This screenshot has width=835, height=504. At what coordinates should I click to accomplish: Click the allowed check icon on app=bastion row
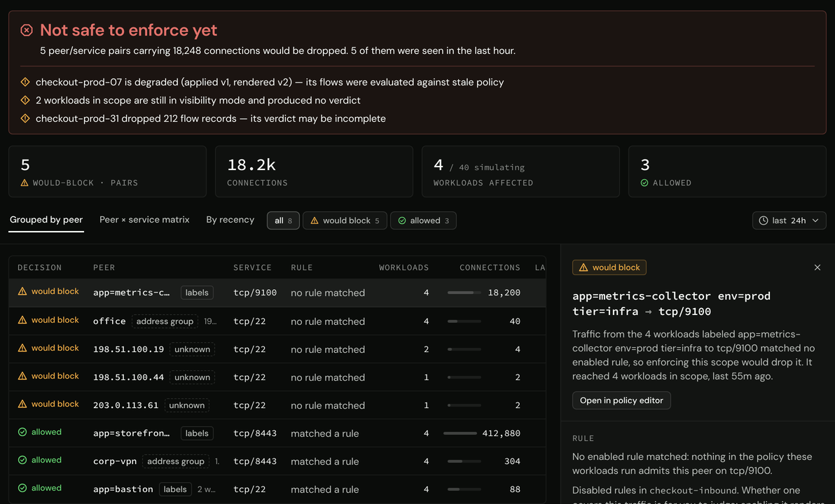[22, 488]
